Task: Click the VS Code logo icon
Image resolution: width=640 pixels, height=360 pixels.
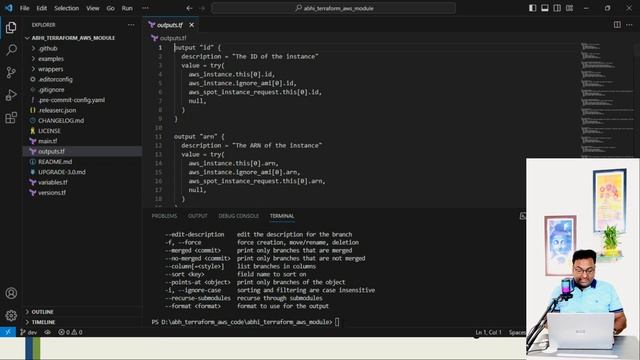Action: [x=9, y=8]
